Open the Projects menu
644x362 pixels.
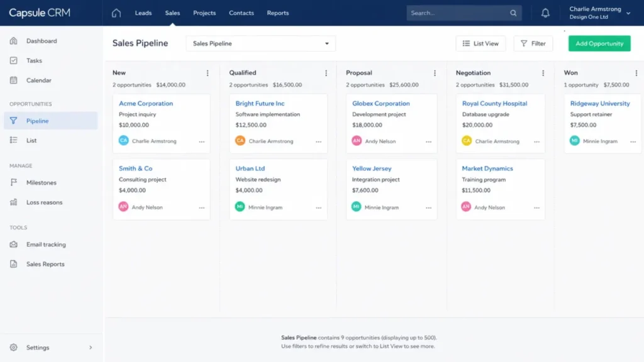click(204, 13)
